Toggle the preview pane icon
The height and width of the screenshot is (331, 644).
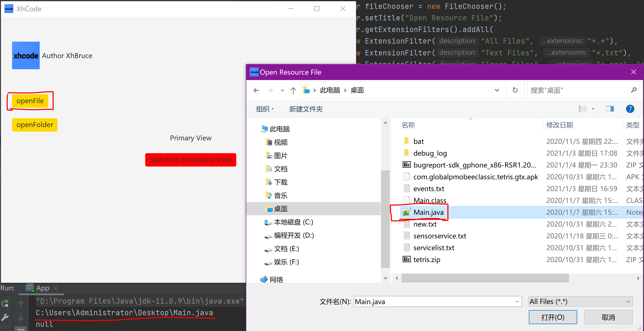point(609,109)
